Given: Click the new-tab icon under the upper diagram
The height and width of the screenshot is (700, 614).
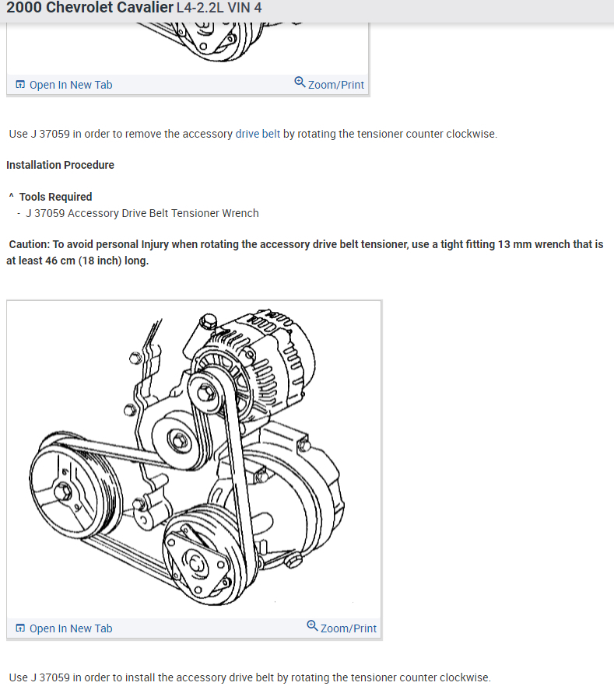Looking at the screenshot, I should point(20,85).
